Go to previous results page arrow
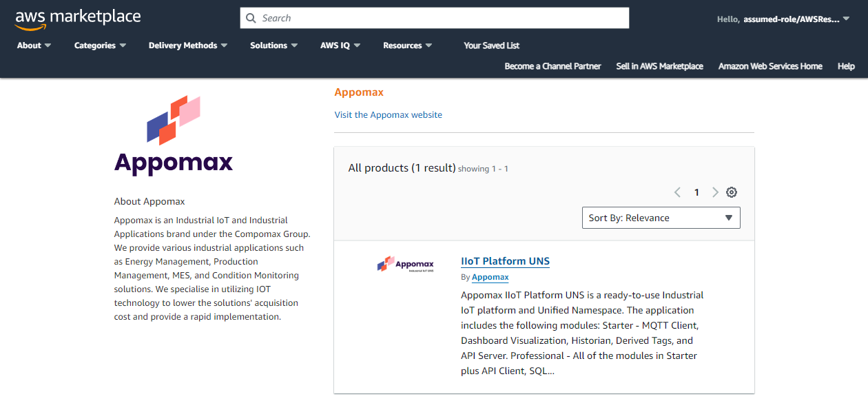The width and height of the screenshot is (868, 401). click(677, 192)
